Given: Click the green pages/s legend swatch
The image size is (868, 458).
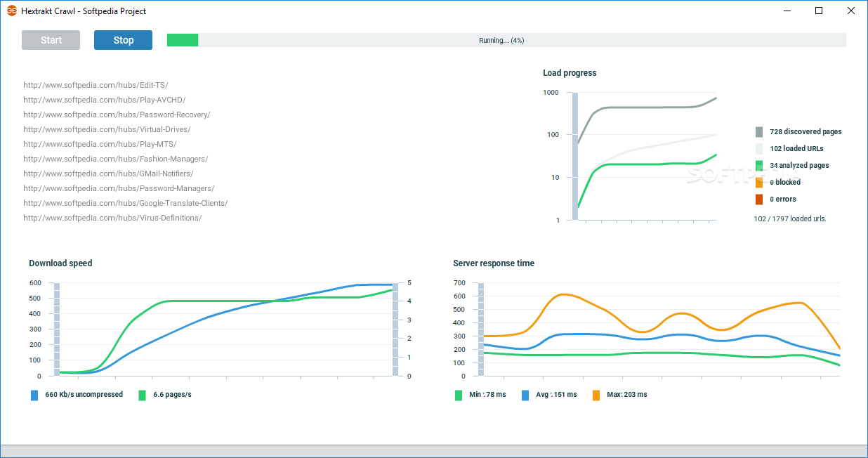Looking at the screenshot, I should coord(143,395).
